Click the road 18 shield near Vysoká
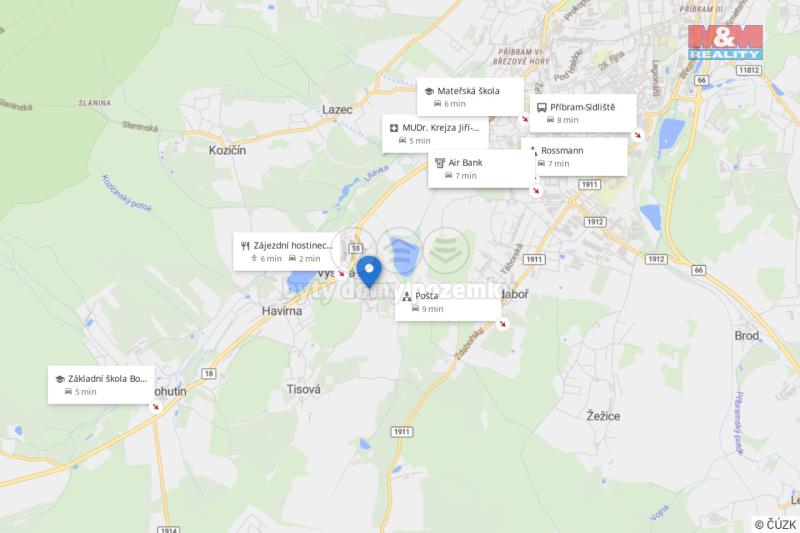 click(356, 248)
